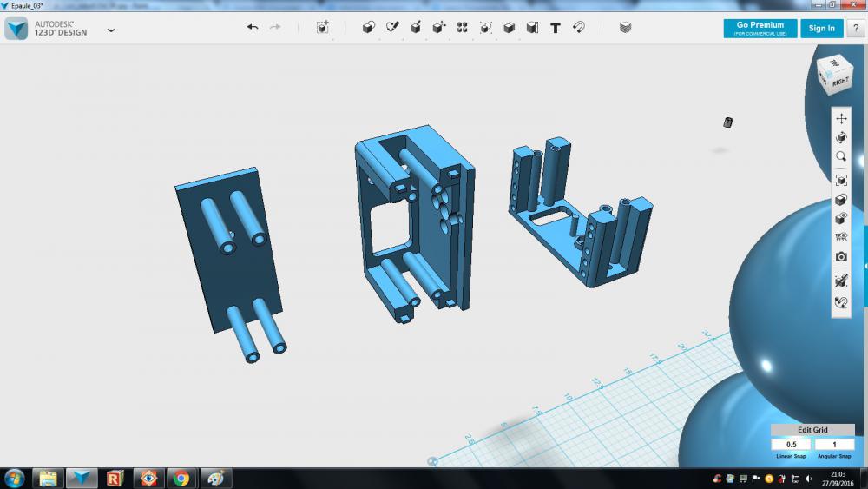The height and width of the screenshot is (489, 868).
Task: Click the Go Premium button
Action: pyautogui.click(x=760, y=29)
